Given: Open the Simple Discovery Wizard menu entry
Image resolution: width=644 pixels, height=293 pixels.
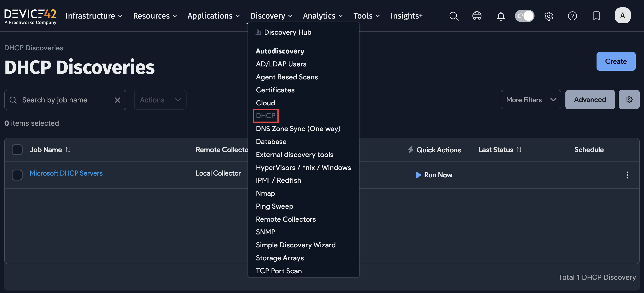Looking at the screenshot, I should 296,245.
